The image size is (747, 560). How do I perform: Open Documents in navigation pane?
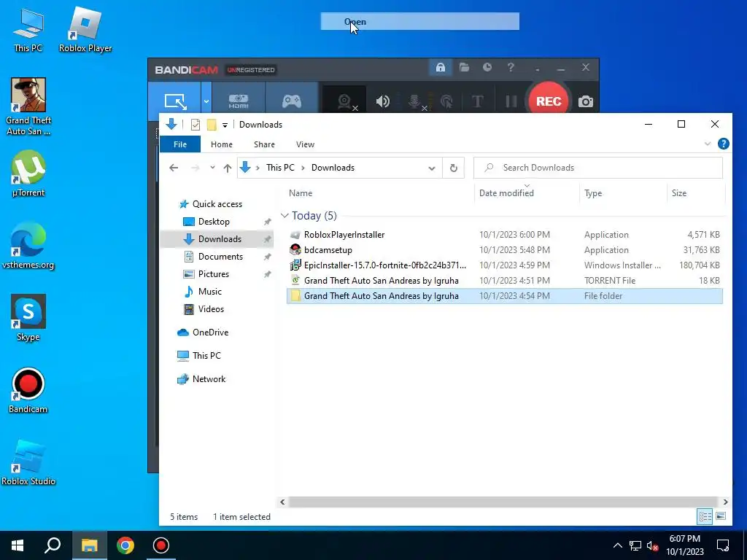tap(220, 256)
